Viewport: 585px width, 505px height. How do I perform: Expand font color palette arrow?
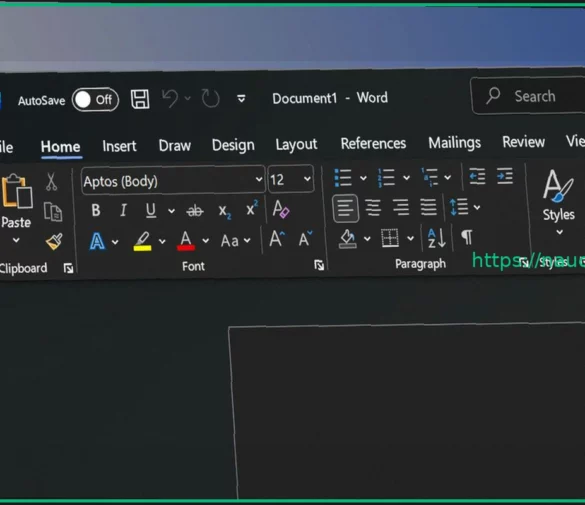point(206,241)
